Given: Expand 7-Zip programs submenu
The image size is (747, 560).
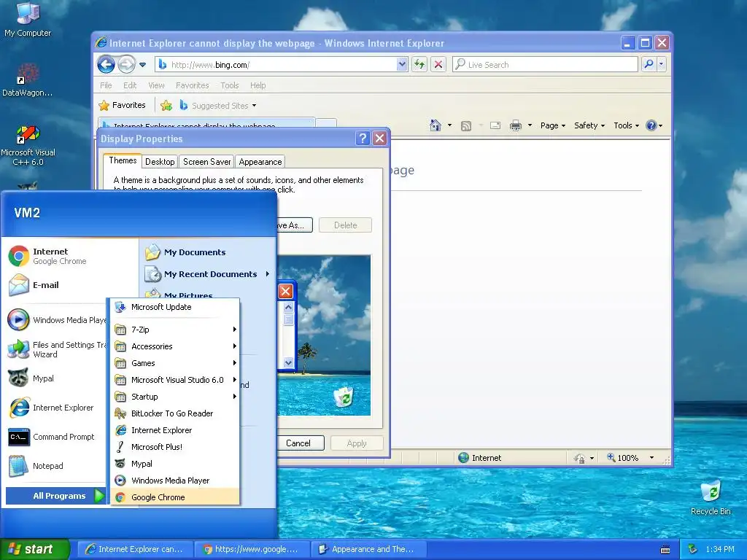Looking at the screenshot, I should pyautogui.click(x=175, y=330).
